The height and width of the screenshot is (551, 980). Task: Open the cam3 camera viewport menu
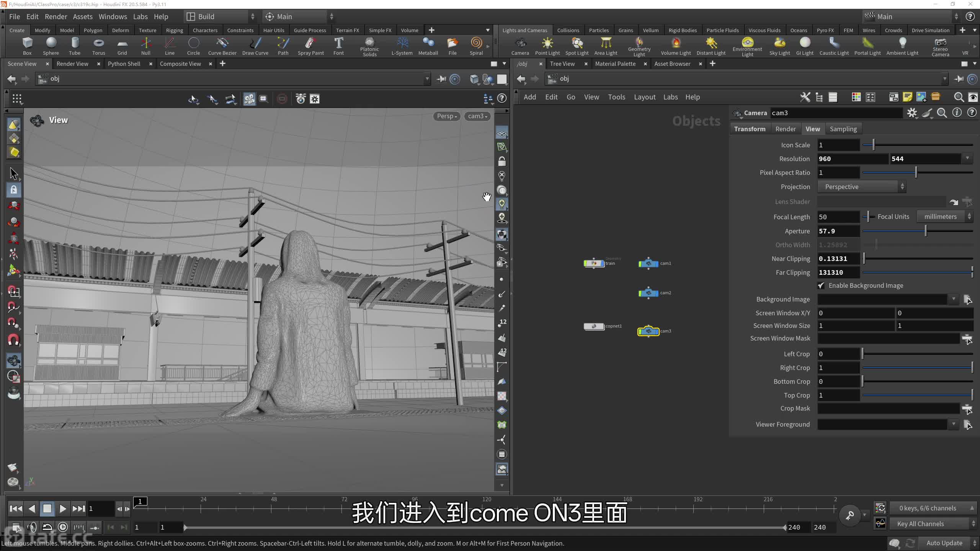pyautogui.click(x=477, y=116)
